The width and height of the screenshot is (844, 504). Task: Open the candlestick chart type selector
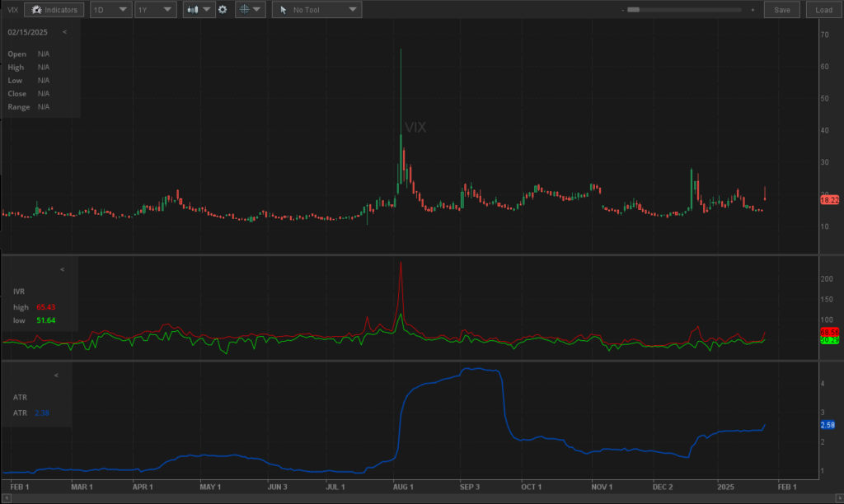click(x=198, y=10)
